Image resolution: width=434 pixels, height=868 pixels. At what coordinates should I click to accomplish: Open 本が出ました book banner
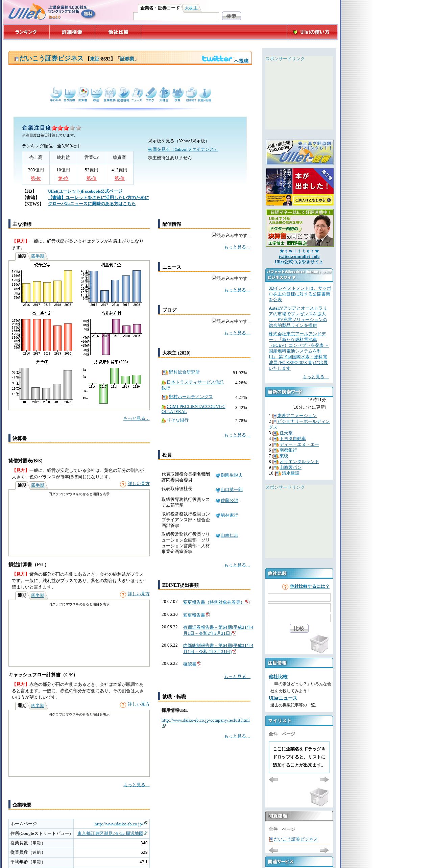click(x=299, y=187)
